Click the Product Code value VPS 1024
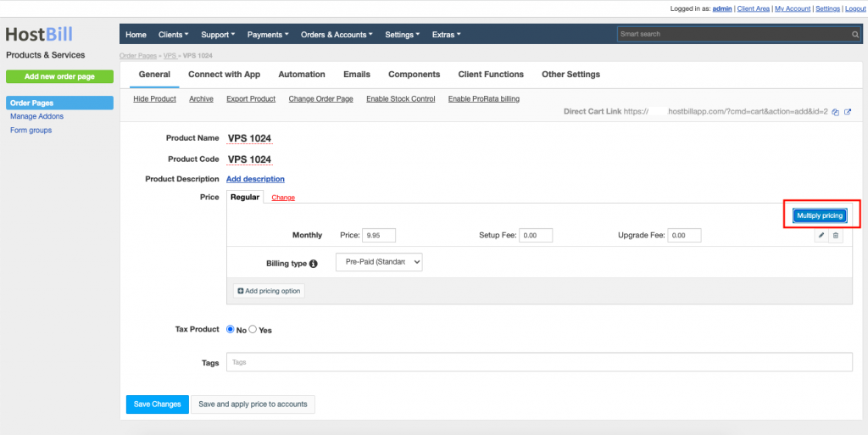 [250, 159]
